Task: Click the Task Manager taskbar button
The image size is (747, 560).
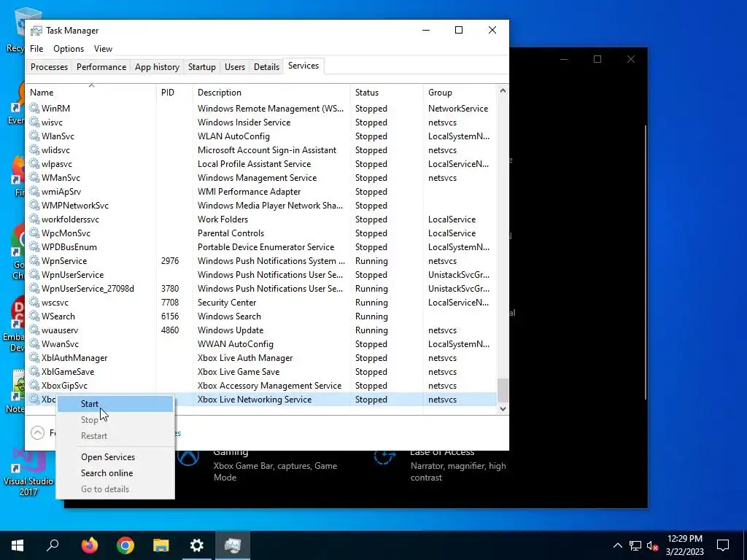Action: tap(233, 545)
